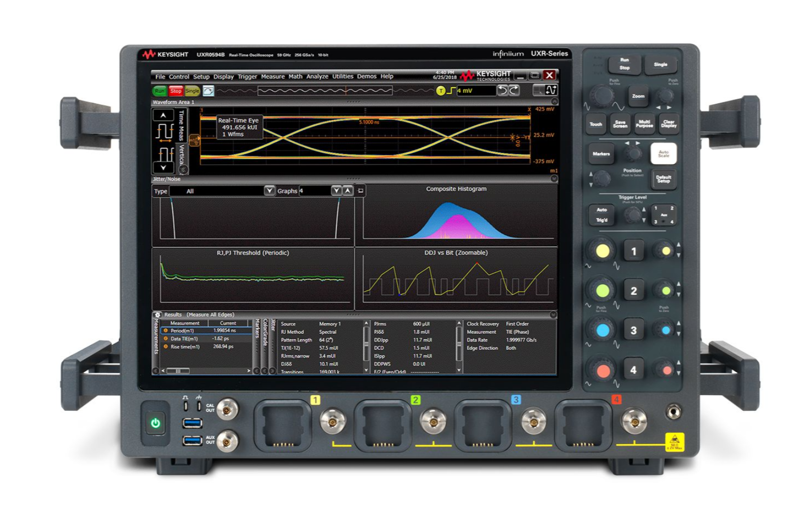This screenshot has height=505, width=812.
Task: Open the Trigger menu
Action: (x=247, y=77)
